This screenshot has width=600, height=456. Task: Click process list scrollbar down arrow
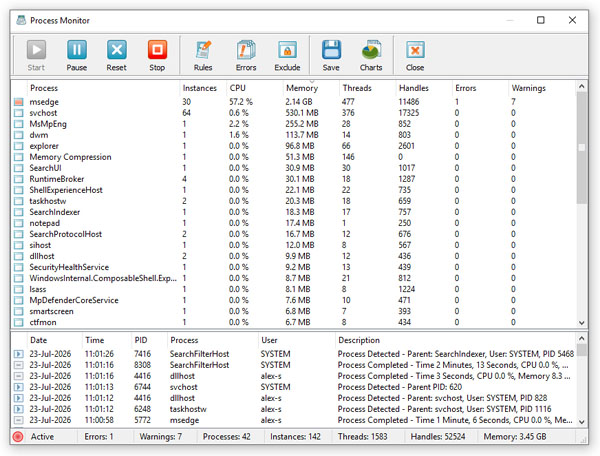click(x=582, y=323)
